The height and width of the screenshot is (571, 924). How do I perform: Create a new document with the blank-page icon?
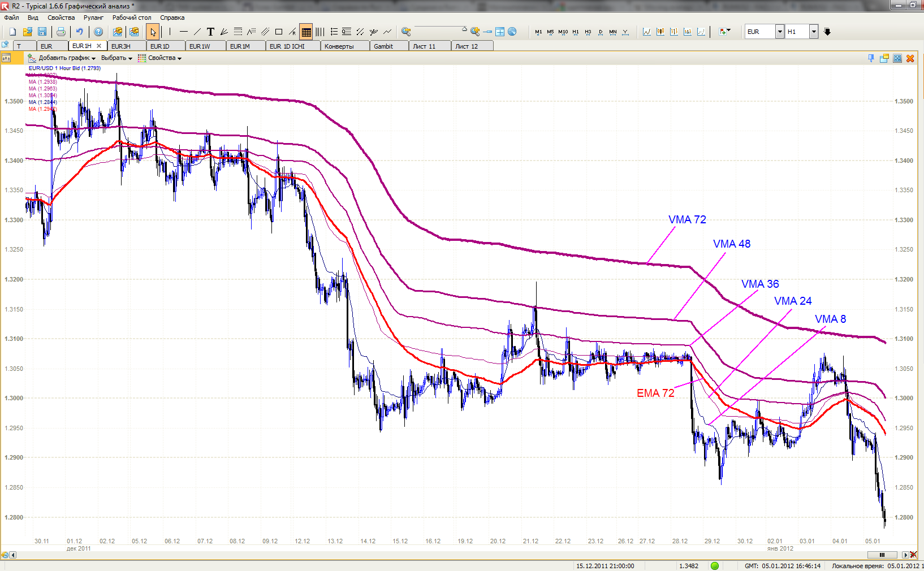12,32
